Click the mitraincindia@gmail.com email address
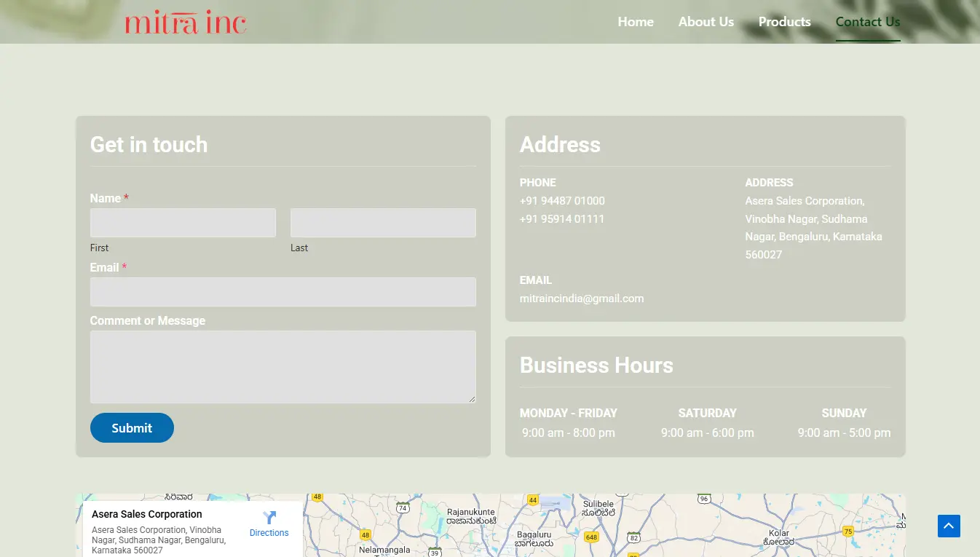This screenshot has width=980, height=557. pyautogui.click(x=581, y=299)
